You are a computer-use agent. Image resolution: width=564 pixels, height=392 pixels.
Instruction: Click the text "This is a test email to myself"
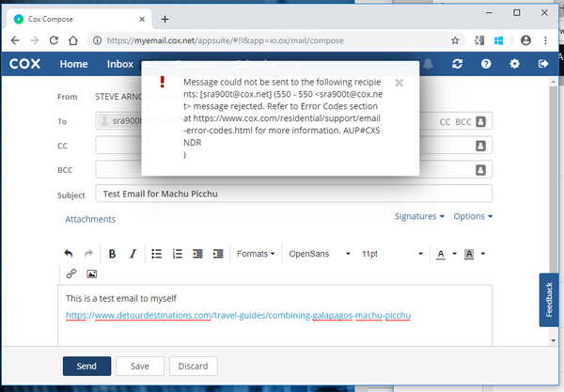121,299
